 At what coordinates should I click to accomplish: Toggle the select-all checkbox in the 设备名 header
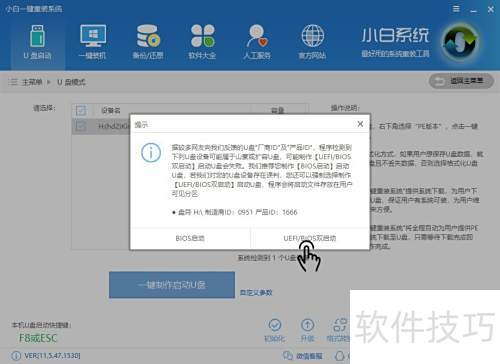81,110
